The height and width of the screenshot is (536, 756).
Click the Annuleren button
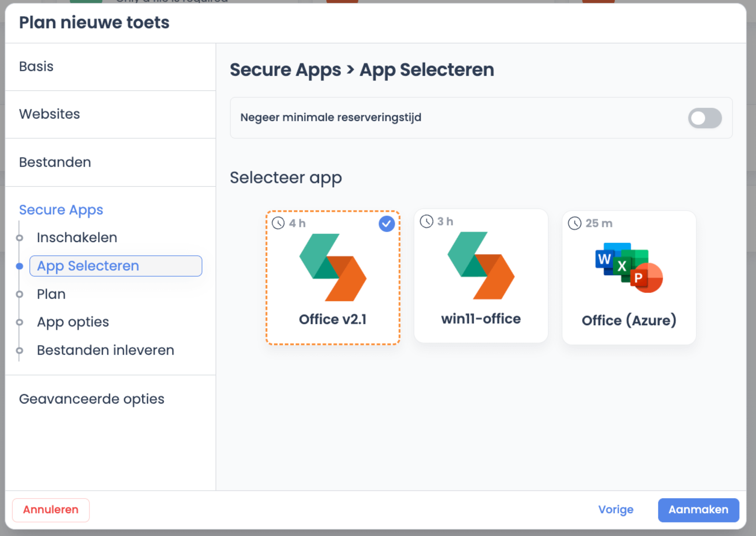(x=51, y=510)
